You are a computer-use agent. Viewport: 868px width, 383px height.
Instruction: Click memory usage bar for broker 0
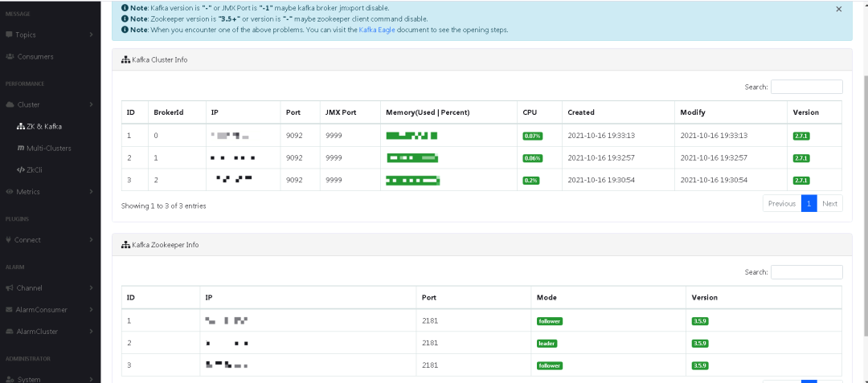[411, 136]
